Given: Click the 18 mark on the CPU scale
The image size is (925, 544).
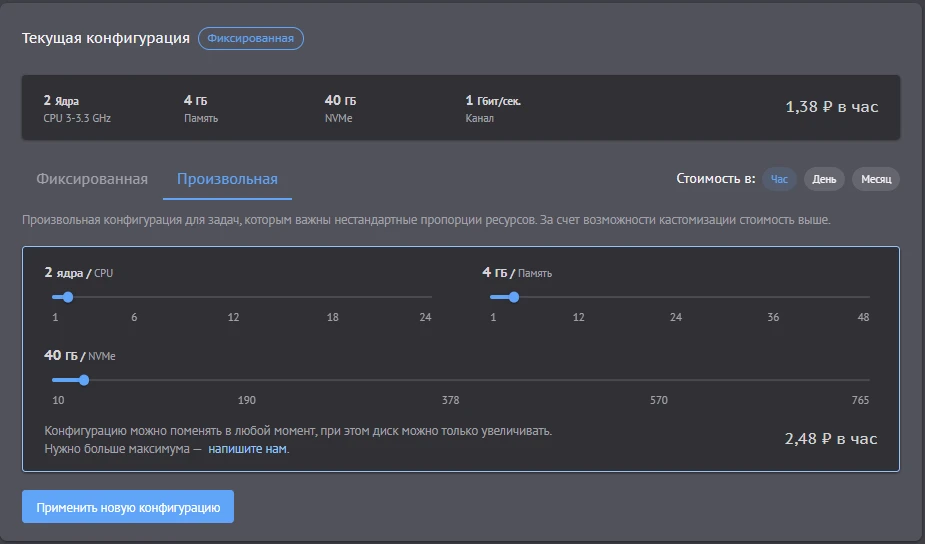Looking at the screenshot, I should point(333,317).
